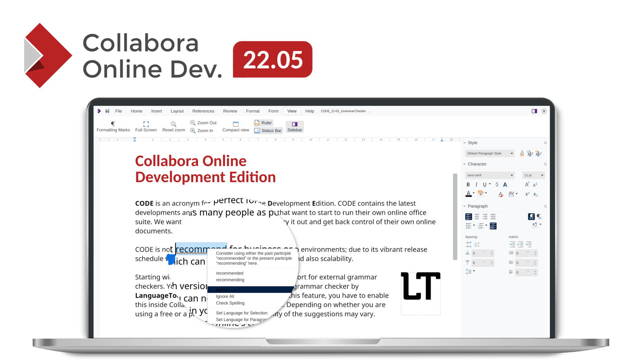644x362 pixels.
Task: Toggle the Sidebar button in ribbon
Action: [295, 127]
